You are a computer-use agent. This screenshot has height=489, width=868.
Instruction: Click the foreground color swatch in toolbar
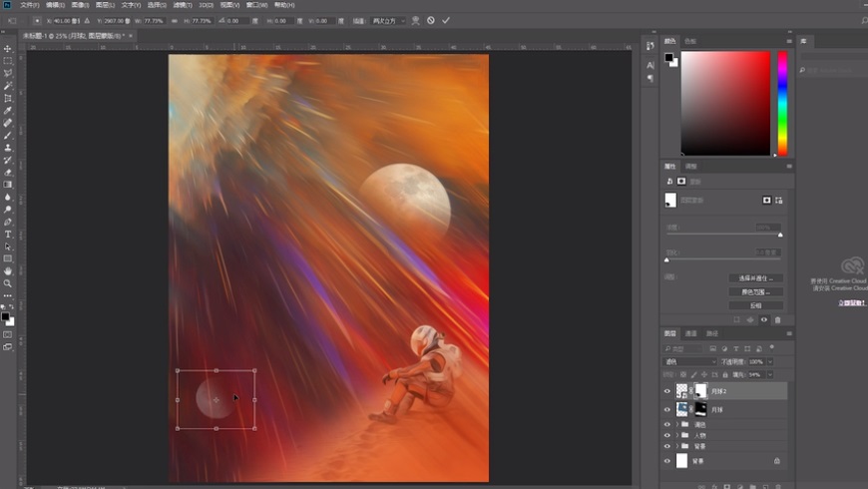pos(5,316)
